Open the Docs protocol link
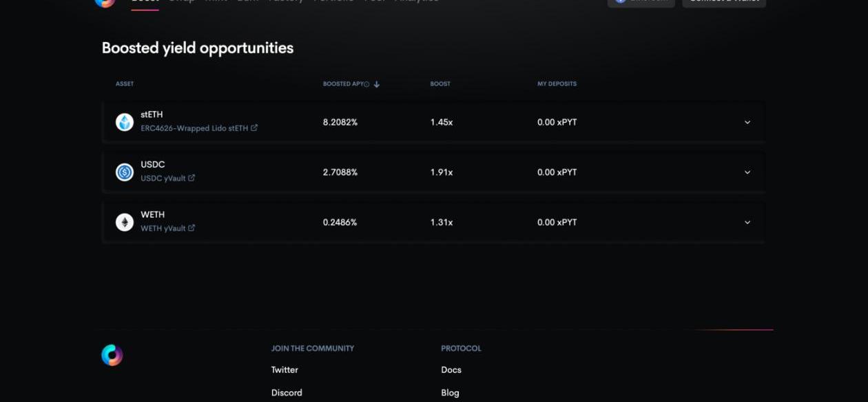 [451, 370]
